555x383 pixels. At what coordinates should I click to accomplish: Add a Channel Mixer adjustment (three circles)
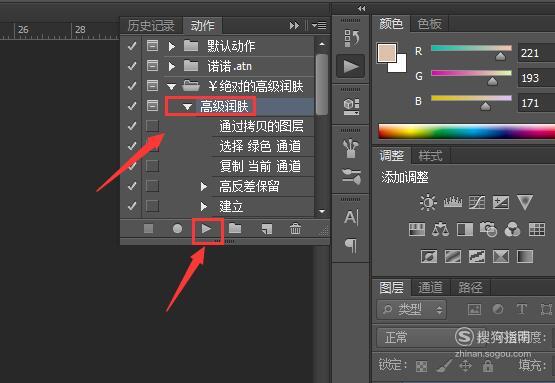pyautogui.click(x=512, y=229)
